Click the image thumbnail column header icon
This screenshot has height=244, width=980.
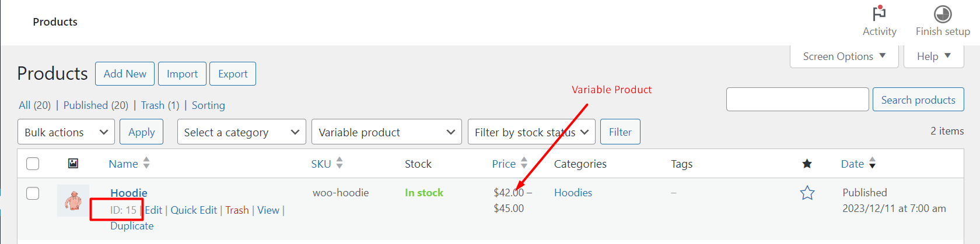[x=73, y=164]
